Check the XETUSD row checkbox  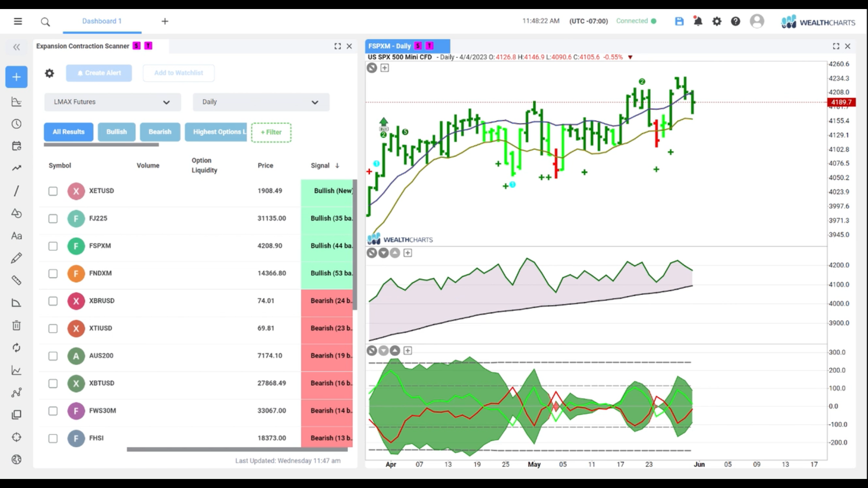click(x=53, y=191)
